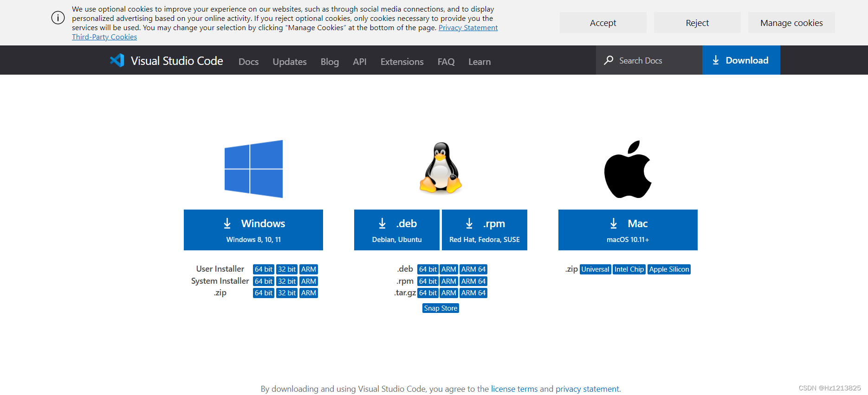This screenshot has width=868, height=395.
Task: Open the Snap Store link
Action: (x=440, y=308)
